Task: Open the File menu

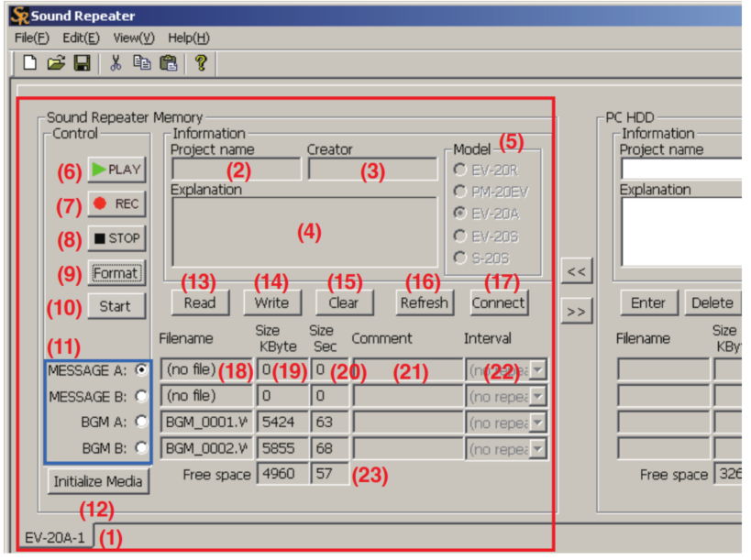Action: point(31,38)
